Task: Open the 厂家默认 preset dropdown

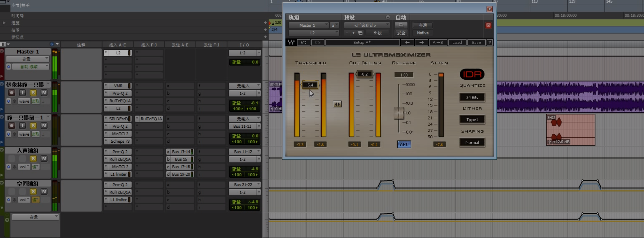Action: point(366,26)
